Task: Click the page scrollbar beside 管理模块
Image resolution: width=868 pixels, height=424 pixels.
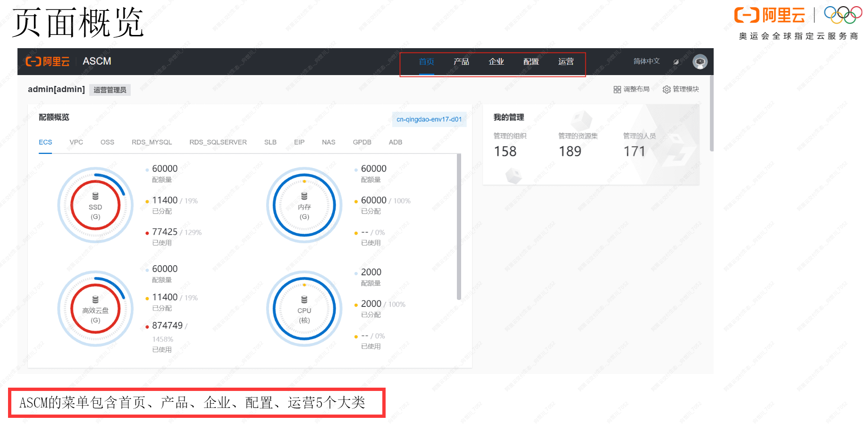Action: (x=711, y=113)
